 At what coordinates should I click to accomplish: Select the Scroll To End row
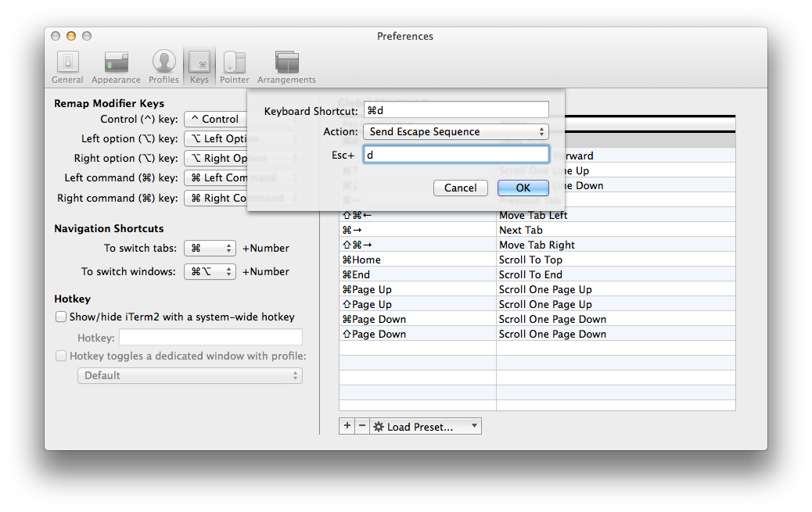click(x=537, y=275)
